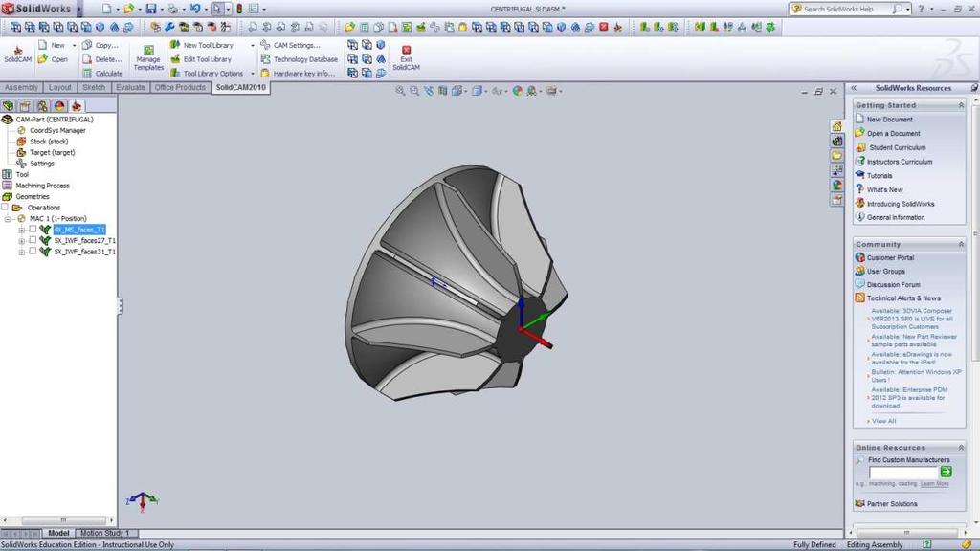Screen dimensions: 980x551
Task: Tick checkbox for highlighted MS_faces_T1 operation
Action: click(33, 230)
